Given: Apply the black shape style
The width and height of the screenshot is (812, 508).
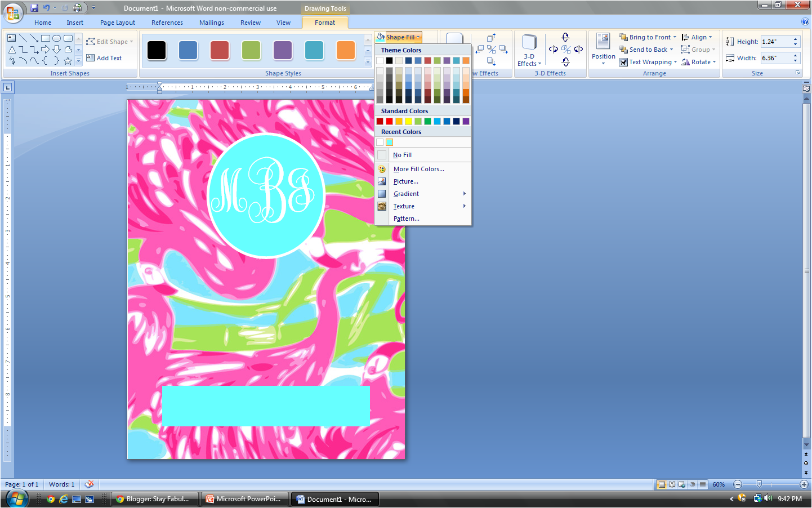Looking at the screenshot, I should click(x=157, y=50).
